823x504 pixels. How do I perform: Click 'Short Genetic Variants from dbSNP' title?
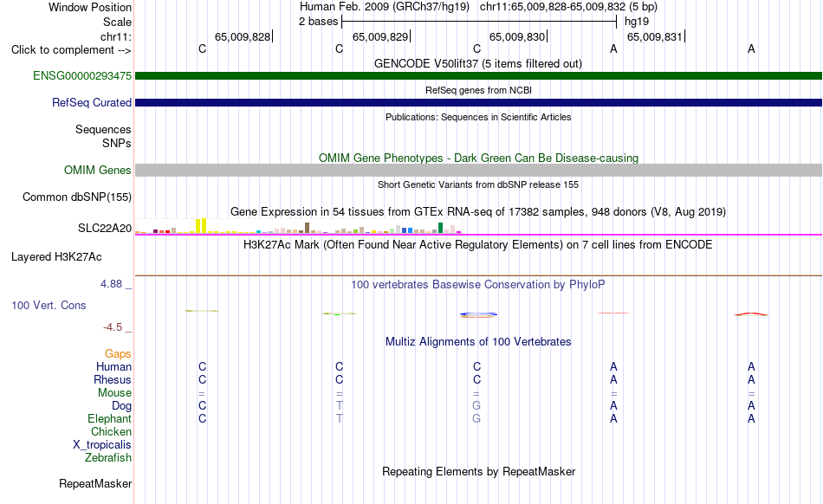[478, 184]
